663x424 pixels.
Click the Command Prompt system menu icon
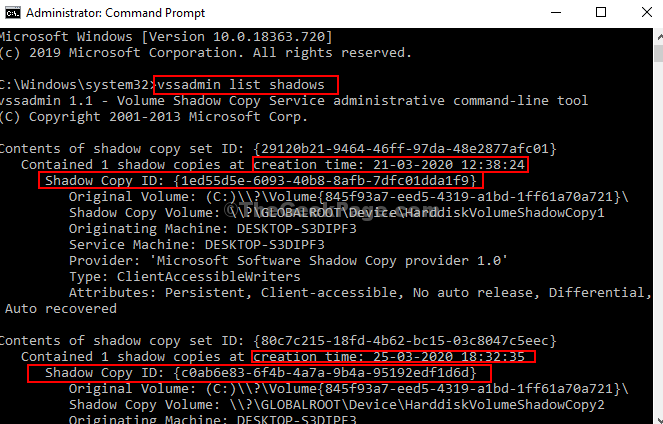[10, 13]
